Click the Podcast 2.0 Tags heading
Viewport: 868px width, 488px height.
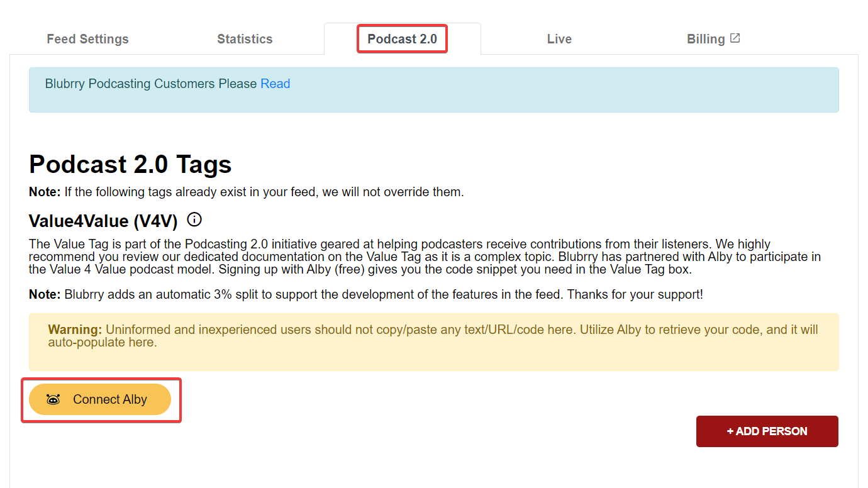pyautogui.click(x=130, y=164)
